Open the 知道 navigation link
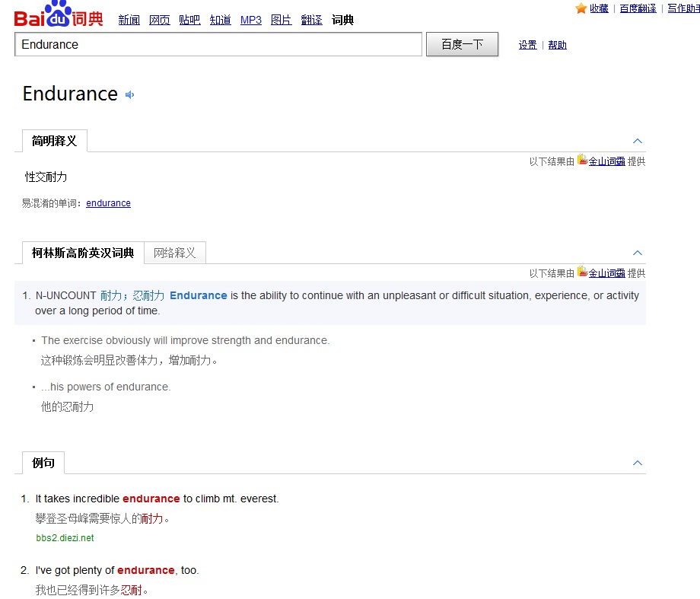700x599 pixels. point(221,20)
